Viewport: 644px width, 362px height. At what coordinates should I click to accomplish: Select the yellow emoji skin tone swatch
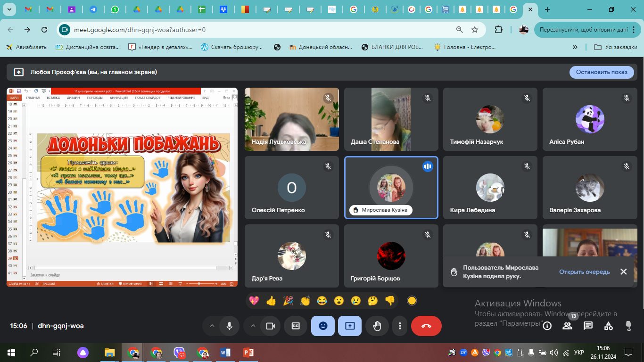[412, 301]
